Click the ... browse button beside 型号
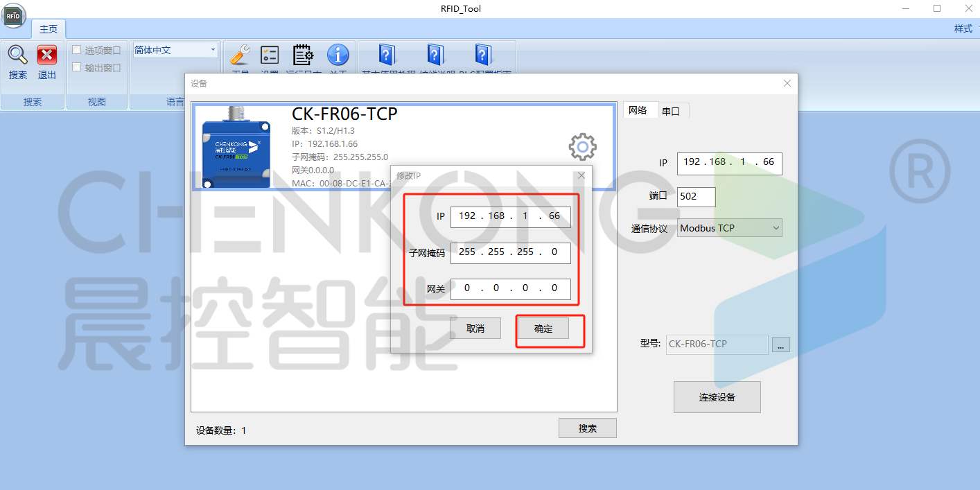Image resolution: width=980 pixels, height=490 pixels. [780, 344]
